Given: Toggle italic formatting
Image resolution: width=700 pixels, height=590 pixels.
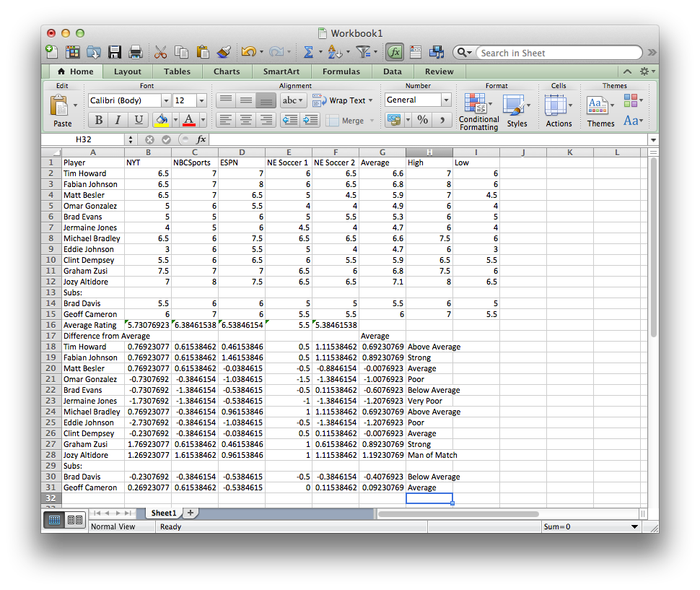Looking at the screenshot, I should [x=118, y=119].
